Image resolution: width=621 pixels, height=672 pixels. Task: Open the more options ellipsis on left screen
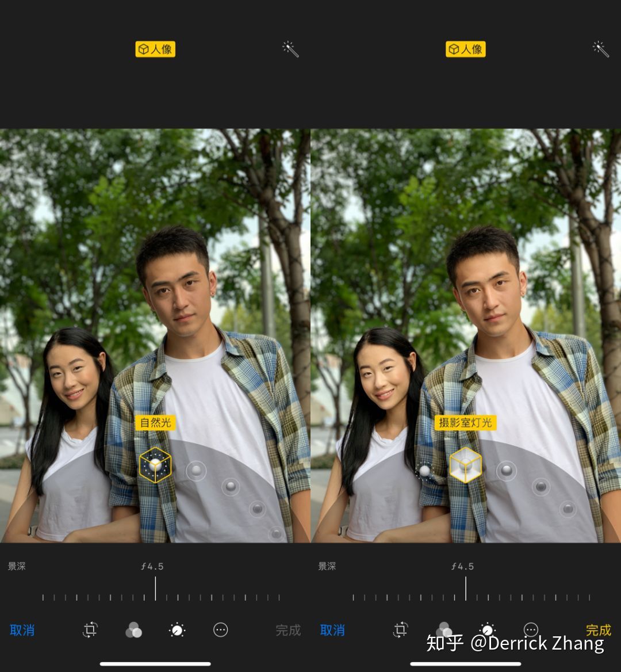point(221,629)
